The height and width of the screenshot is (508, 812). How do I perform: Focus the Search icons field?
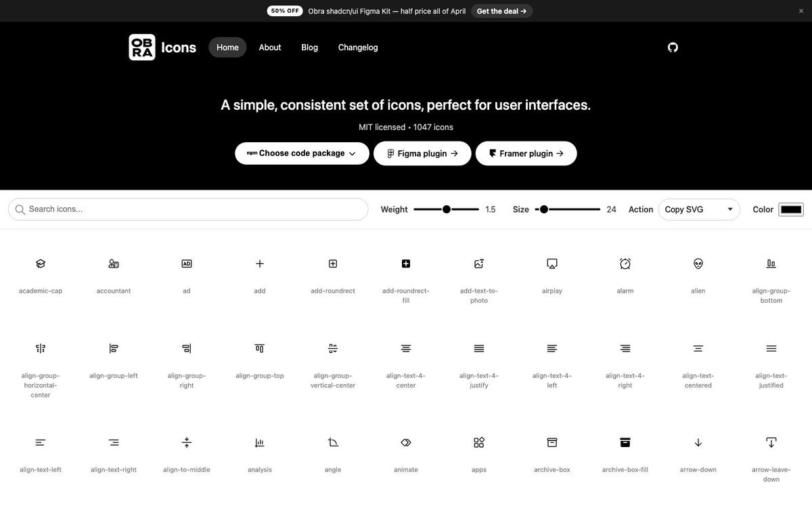tap(188, 209)
